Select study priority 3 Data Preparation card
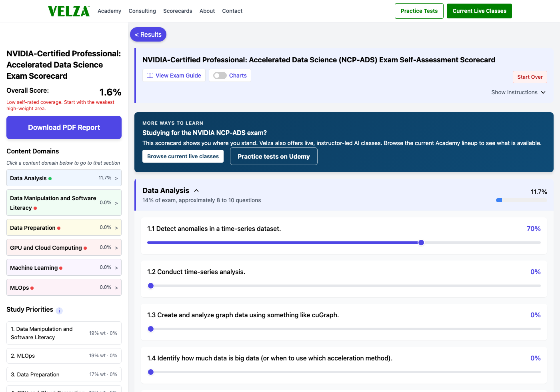The width and height of the screenshot is (560, 392). point(64,374)
